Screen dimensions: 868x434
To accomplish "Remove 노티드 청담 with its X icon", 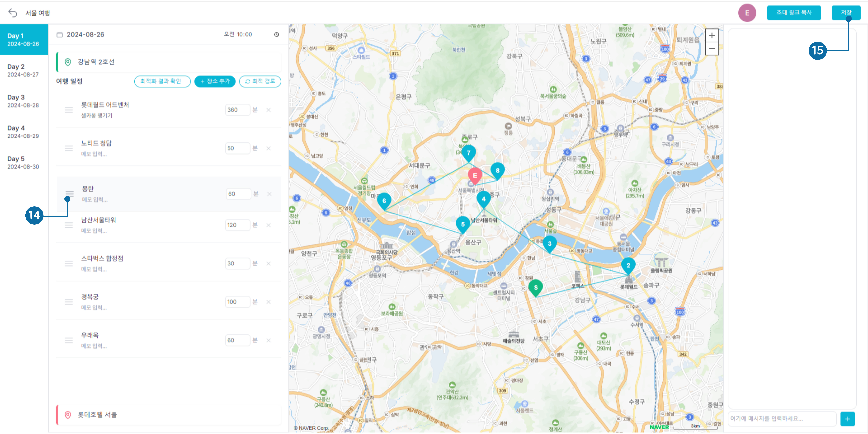I will point(269,148).
